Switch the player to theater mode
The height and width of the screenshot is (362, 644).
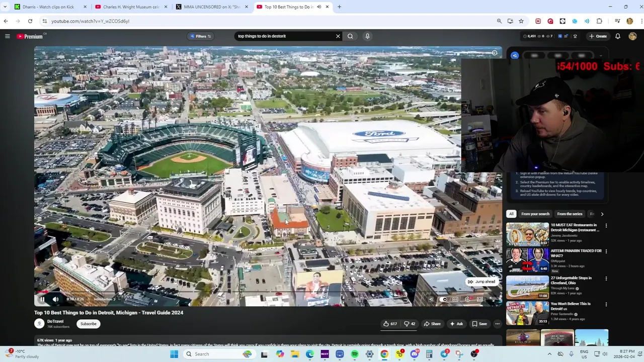[x=480, y=299]
